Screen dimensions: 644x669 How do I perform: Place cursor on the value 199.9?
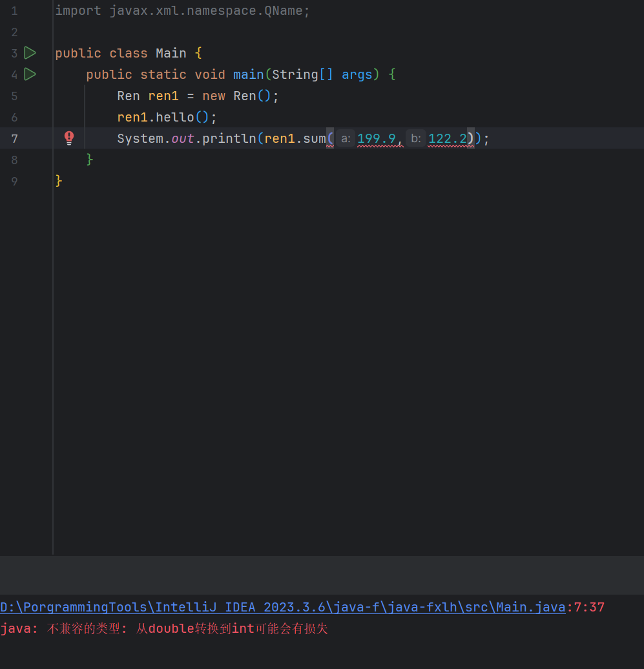pyautogui.click(x=376, y=138)
